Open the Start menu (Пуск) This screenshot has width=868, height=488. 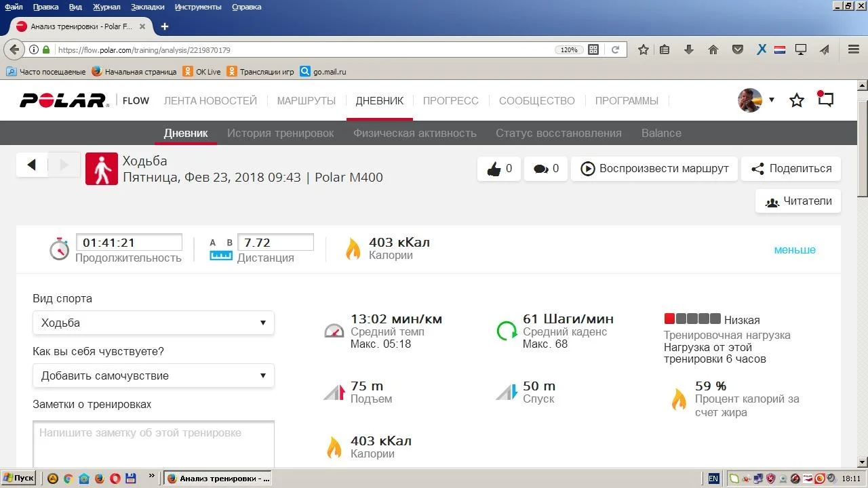point(18,478)
